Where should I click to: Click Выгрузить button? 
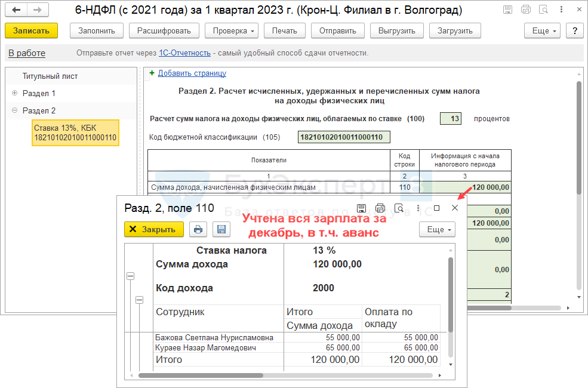[397, 30]
